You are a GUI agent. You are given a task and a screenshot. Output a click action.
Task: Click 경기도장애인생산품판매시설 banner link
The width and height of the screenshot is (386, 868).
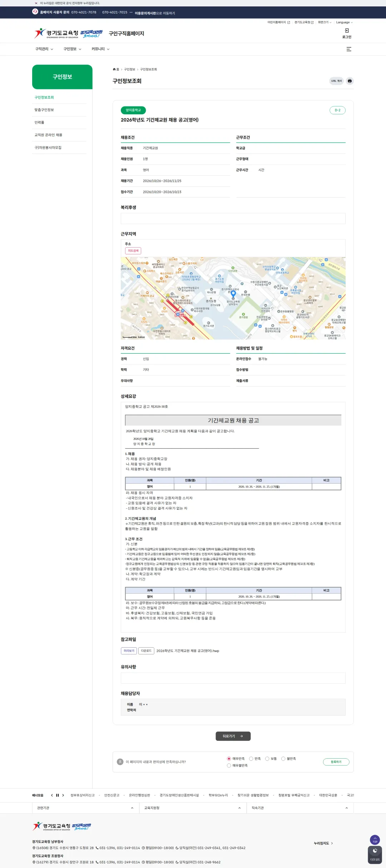(179, 795)
